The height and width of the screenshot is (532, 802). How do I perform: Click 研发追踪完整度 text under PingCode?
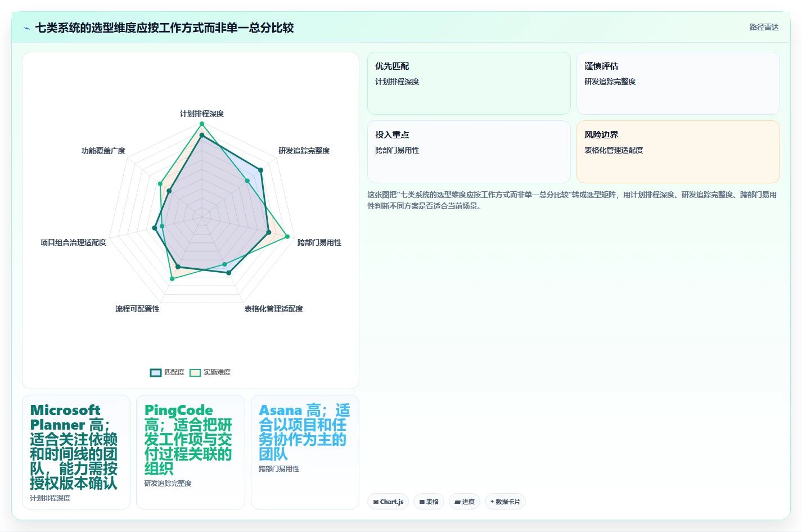[x=168, y=484]
